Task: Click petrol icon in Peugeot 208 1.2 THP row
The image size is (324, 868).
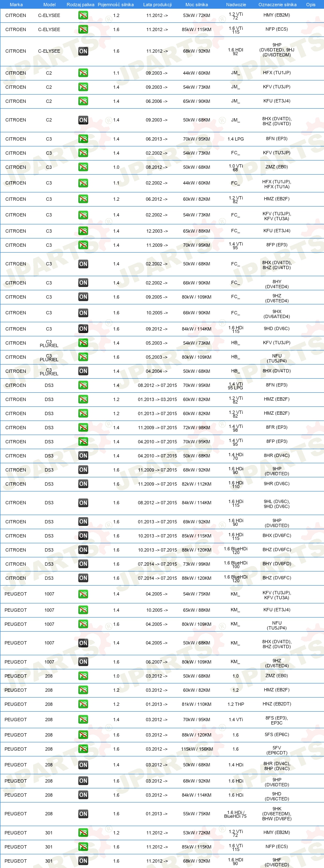Action: click(x=83, y=704)
